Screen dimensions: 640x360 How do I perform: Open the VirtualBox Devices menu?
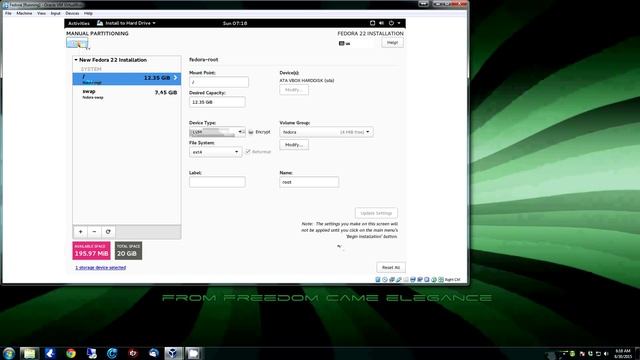point(72,13)
